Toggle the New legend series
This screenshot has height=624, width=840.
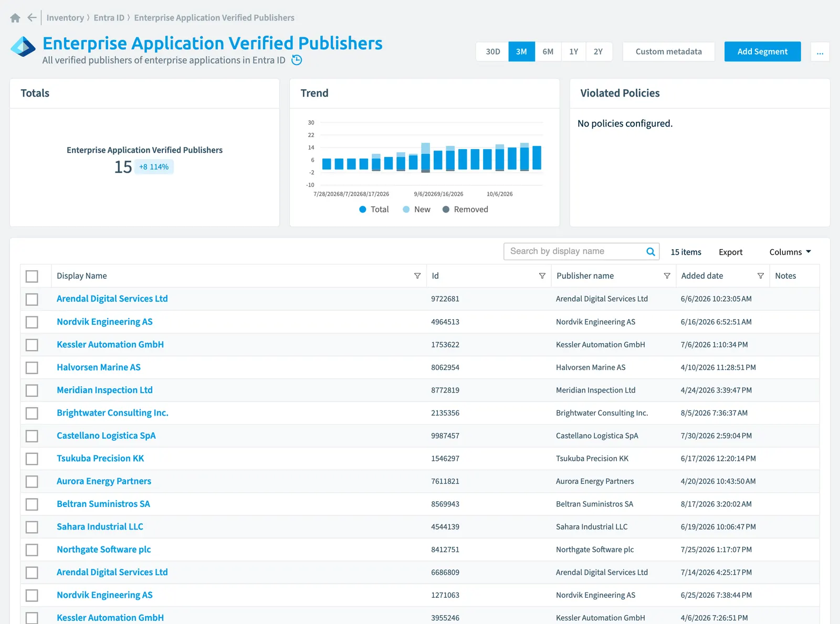pyautogui.click(x=416, y=209)
